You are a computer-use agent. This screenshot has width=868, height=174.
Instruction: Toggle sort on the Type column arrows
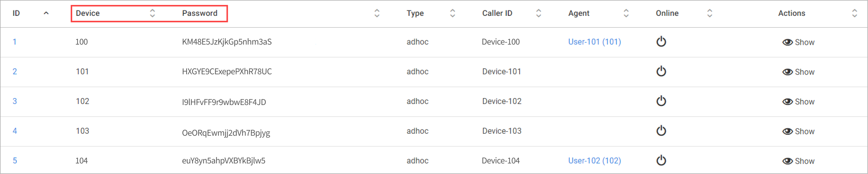[x=452, y=13]
